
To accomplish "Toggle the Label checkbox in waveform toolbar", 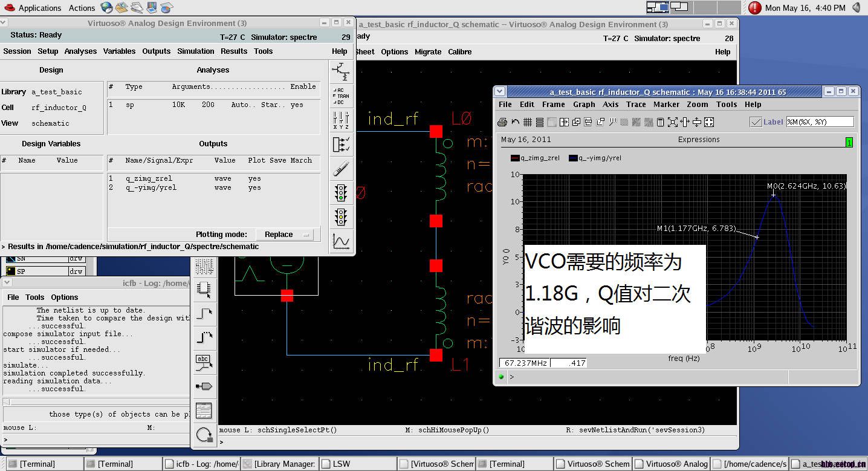I will tap(756, 122).
